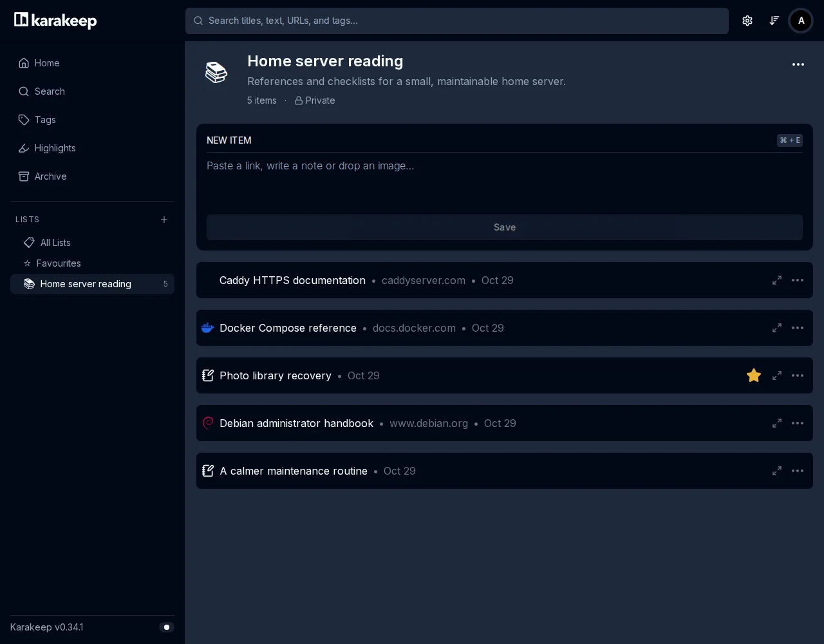Add a new list with plus icon
The image size is (824, 644).
164,220
